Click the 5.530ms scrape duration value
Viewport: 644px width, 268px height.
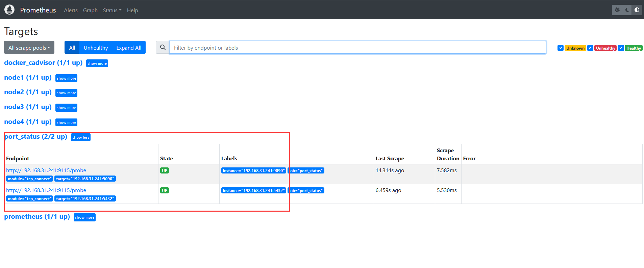point(447,190)
